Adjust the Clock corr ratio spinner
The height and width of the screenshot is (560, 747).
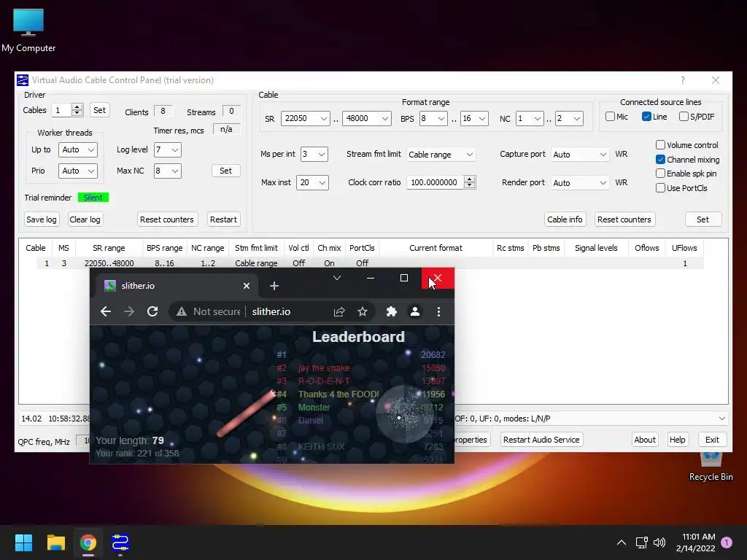click(470, 182)
